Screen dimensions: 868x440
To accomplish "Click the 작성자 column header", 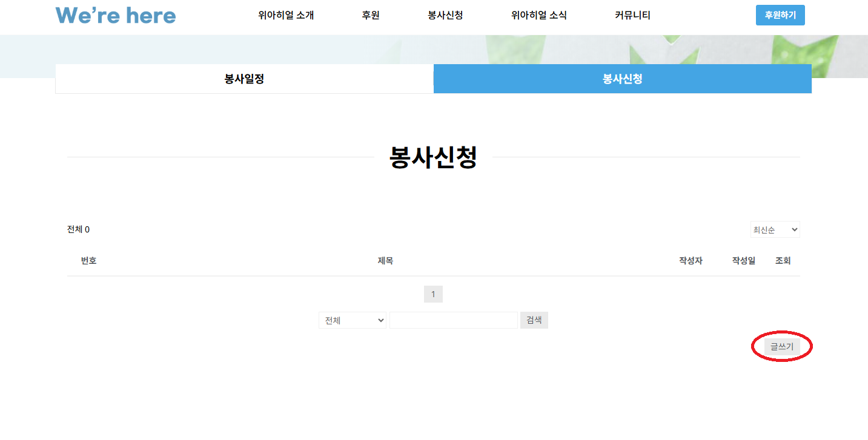I will (x=691, y=261).
